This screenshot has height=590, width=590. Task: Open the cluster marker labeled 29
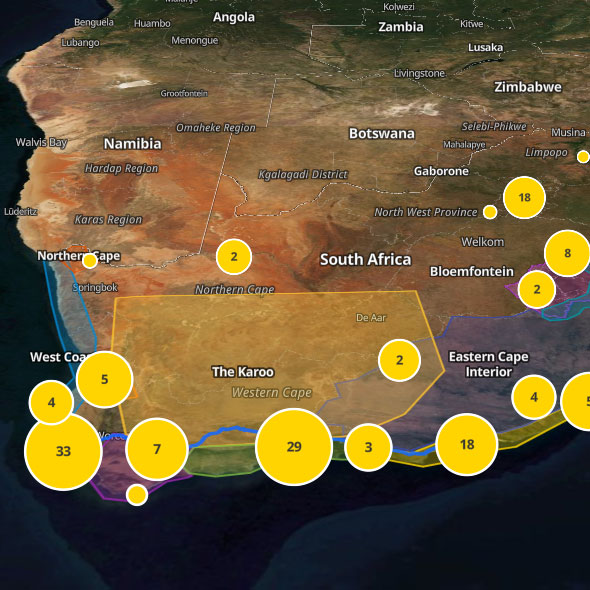pyautogui.click(x=293, y=447)
